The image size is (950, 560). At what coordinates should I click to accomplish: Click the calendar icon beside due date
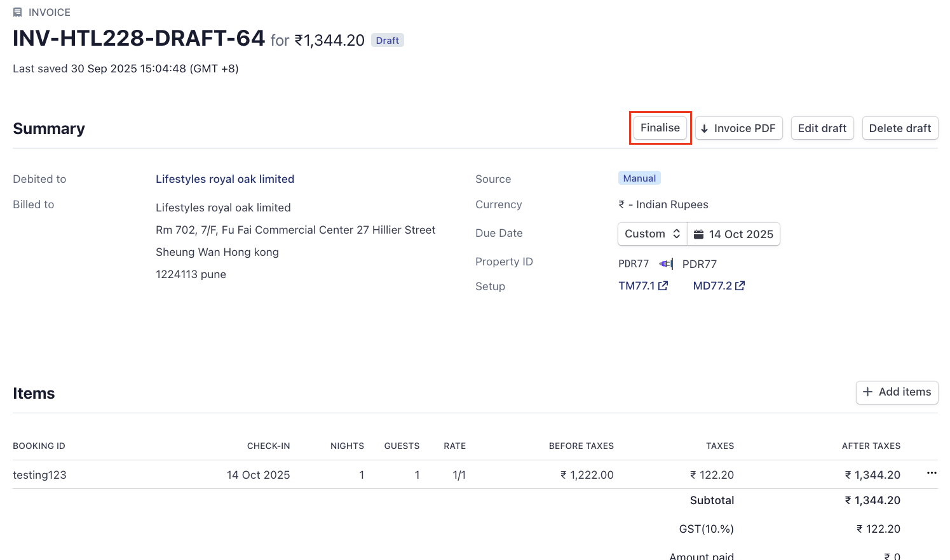(x=698, y=234)
